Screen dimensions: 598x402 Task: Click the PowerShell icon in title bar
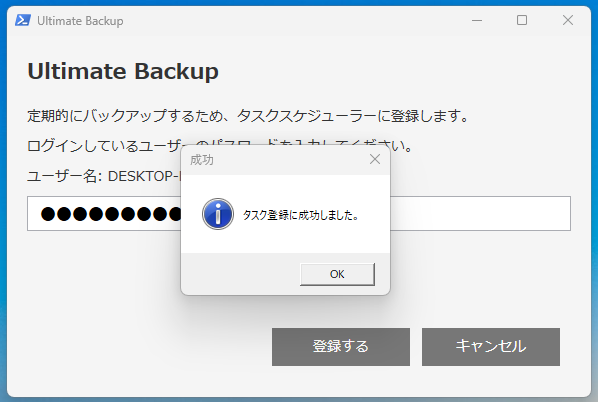[23, 20]
